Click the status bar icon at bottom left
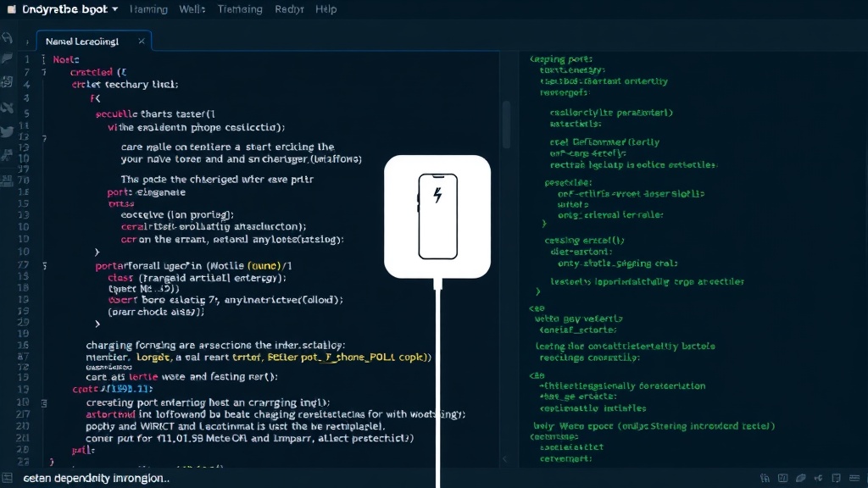 pyautogui.click(x=7, y=478)
